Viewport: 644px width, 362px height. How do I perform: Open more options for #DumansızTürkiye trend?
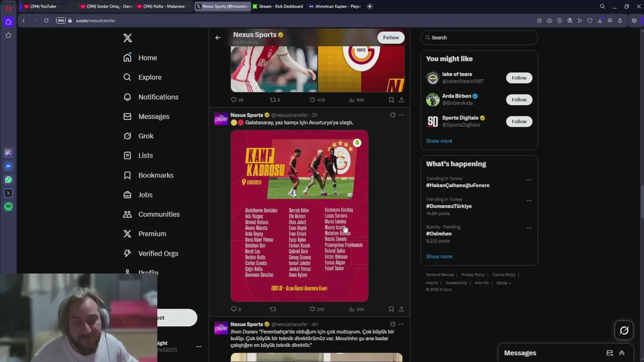click(529, 201)
